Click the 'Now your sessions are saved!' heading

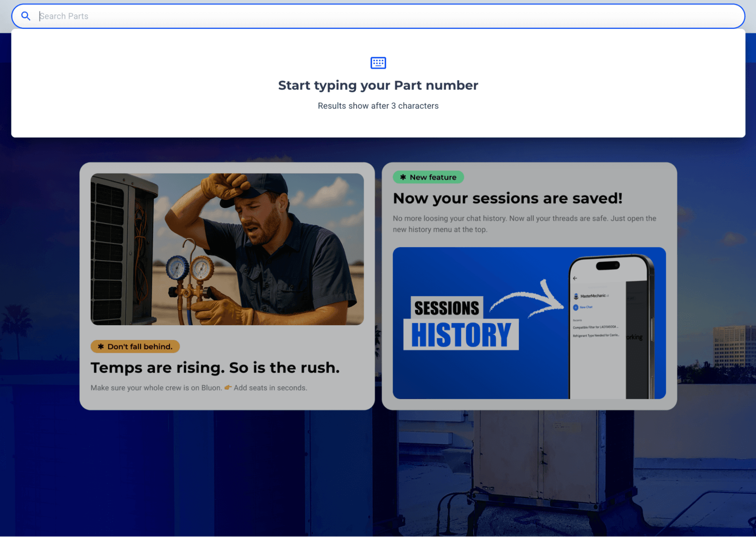pos(508,198)
